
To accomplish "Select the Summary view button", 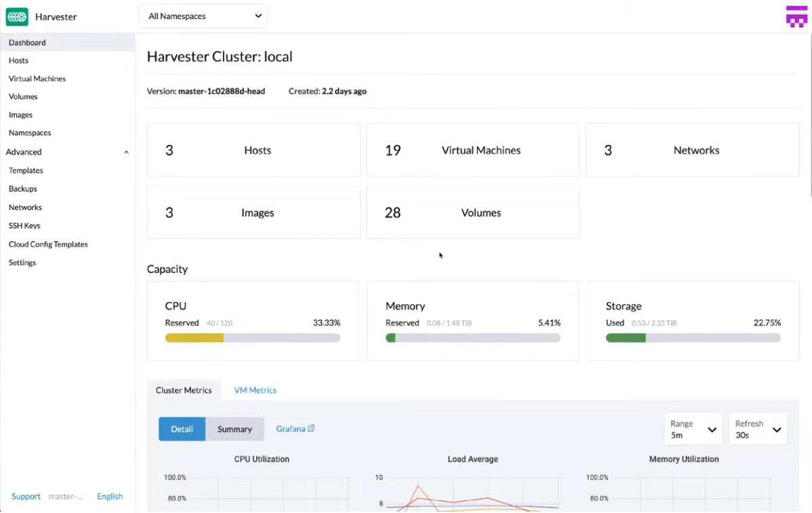I will click(x=235, y=429).
